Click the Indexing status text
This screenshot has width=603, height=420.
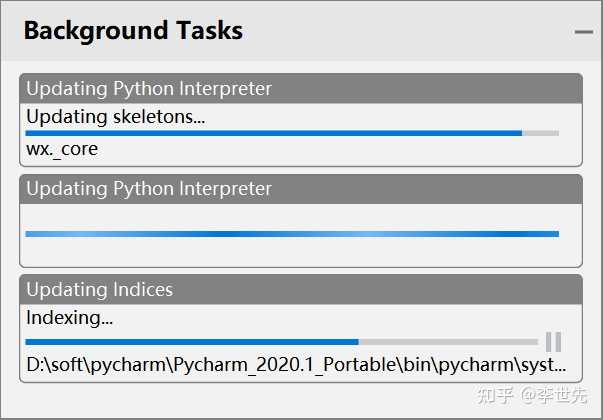70,318
